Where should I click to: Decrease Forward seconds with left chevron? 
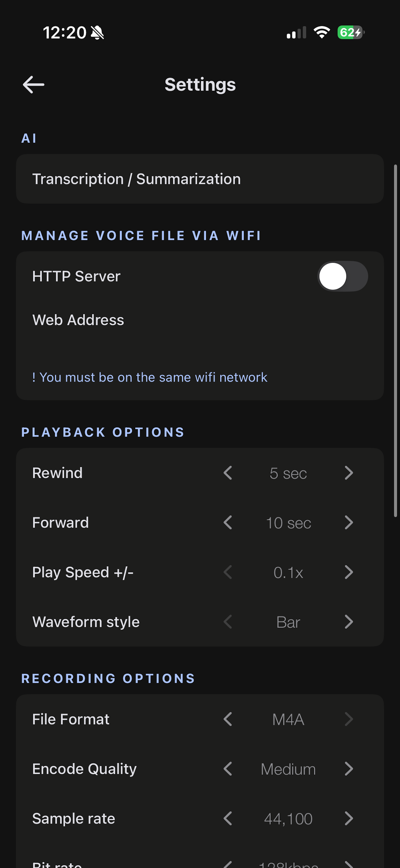(x=228, y=523)
